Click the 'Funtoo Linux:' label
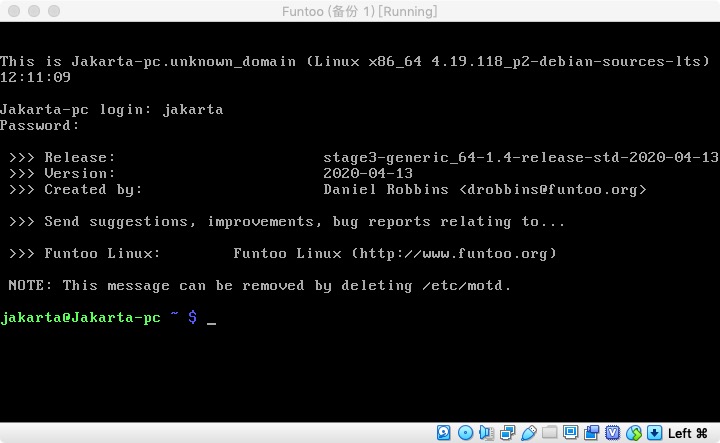The width and height of the screenshot is (720, 443). (x=102, y=253)
